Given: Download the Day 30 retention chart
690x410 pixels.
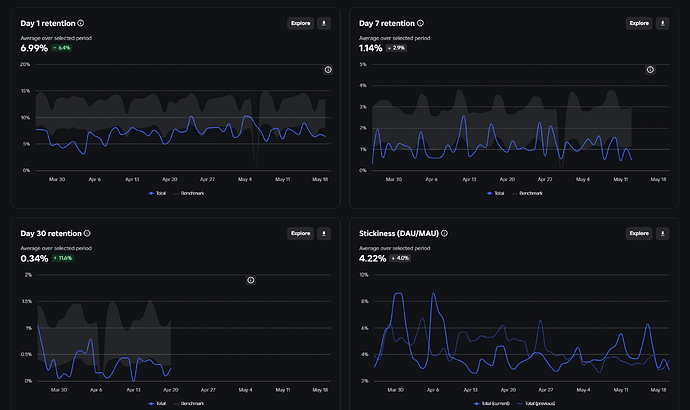Looking at the screenshot, I should (x=324, y=234).
